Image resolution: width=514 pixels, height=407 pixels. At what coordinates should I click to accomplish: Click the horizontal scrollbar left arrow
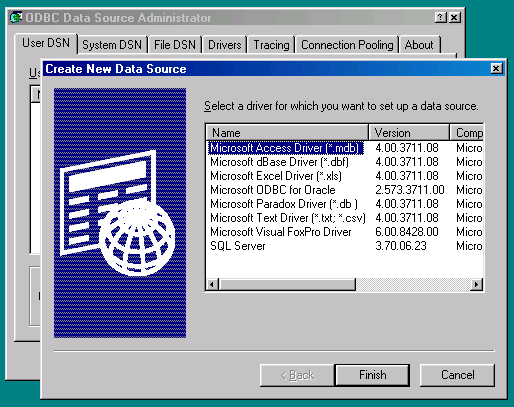[212, 284]
